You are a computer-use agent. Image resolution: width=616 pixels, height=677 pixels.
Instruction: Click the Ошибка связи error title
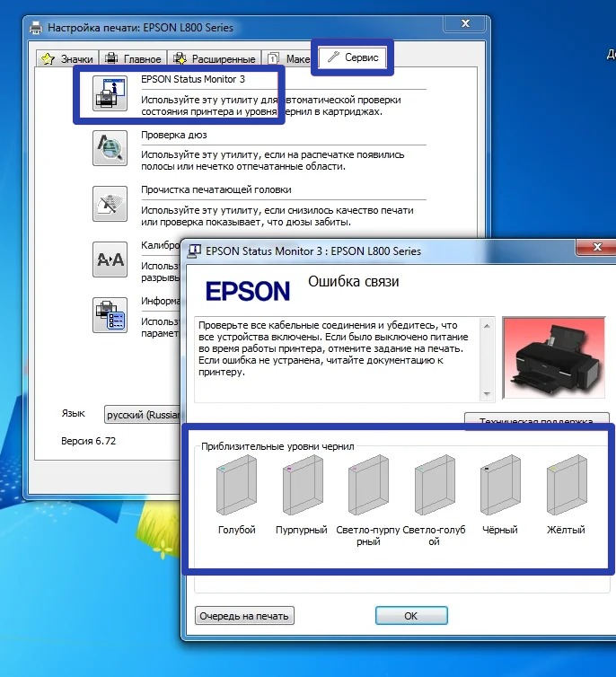(x=354, y=282)
